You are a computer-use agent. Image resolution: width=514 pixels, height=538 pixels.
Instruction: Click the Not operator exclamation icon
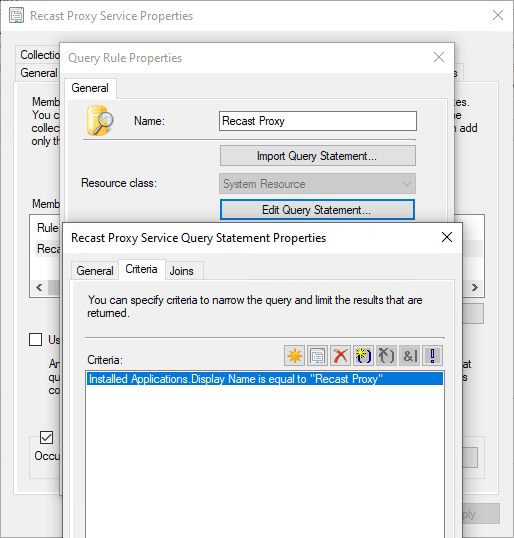point(432,355)
